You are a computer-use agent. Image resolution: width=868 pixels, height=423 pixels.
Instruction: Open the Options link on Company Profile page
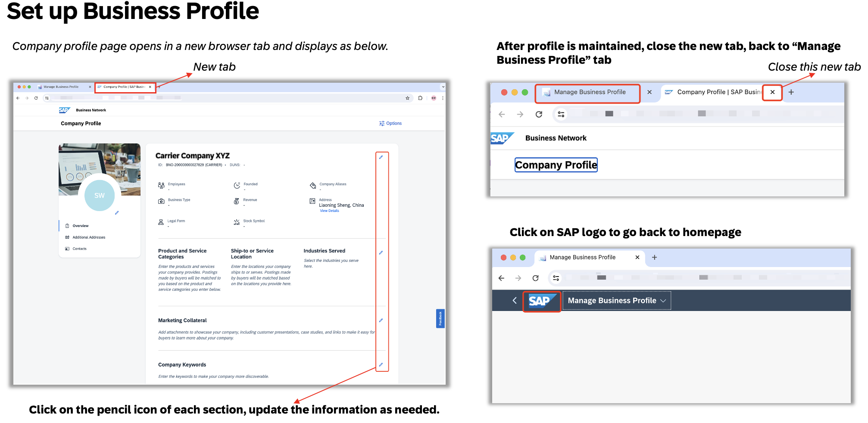tap(390, 124)
